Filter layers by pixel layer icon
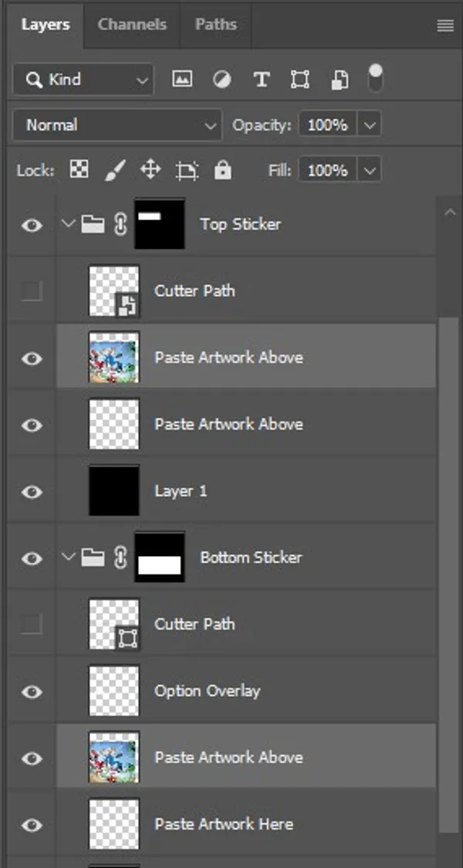 click(x=182, y=79)
